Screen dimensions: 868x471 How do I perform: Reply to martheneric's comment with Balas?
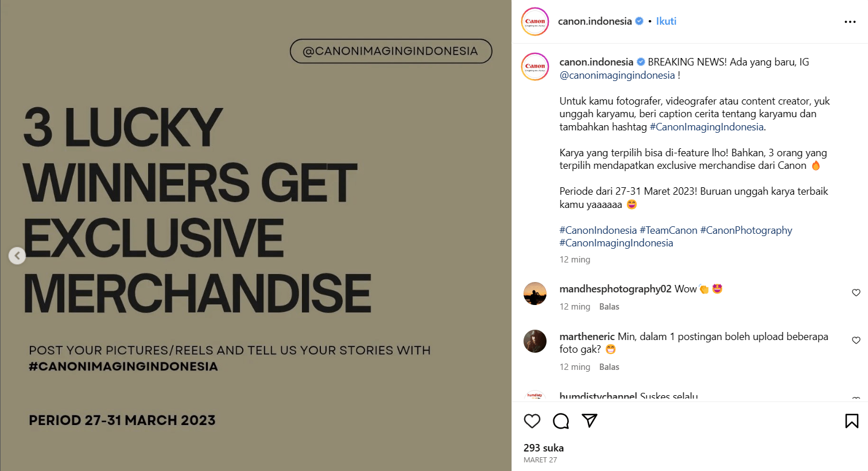[x=609, y=367]
